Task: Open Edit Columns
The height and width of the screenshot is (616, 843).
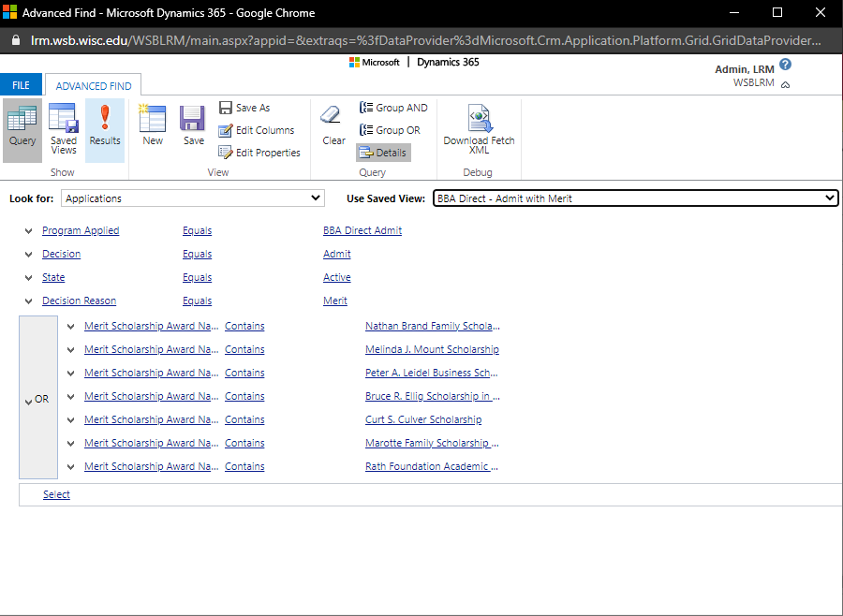Action: click(257, 130)
